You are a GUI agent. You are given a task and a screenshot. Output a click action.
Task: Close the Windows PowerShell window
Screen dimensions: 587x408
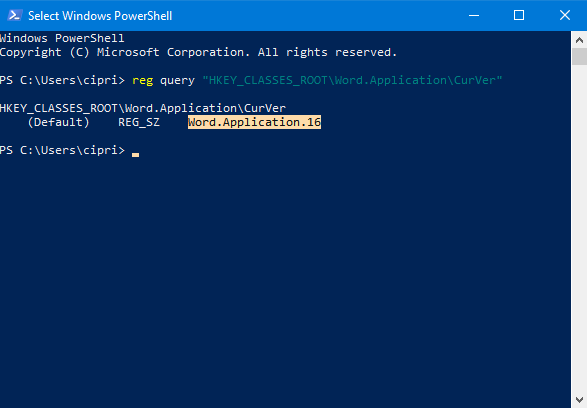(565, 15)
